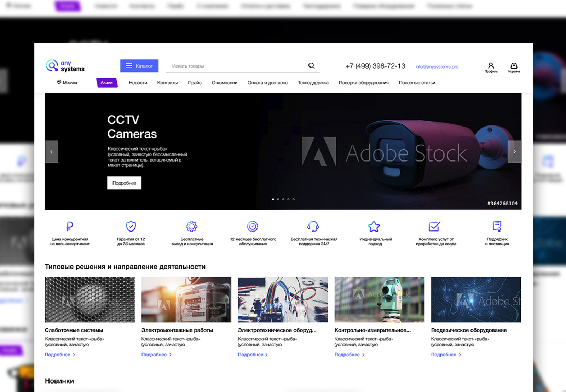Click Подробнее under Электротехническое оборудование
The width and height of the screenshot is (566, 392).
point(253,355)
